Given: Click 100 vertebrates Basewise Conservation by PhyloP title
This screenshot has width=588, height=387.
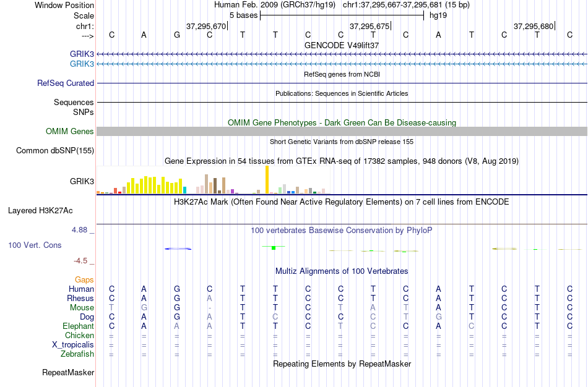Looking at the screenshot, I should pyautogui.click(x=342, y=231).
